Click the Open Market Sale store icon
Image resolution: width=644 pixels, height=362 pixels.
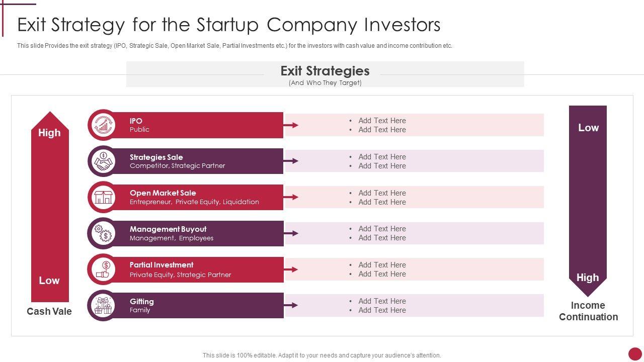[x=103, y=197]
